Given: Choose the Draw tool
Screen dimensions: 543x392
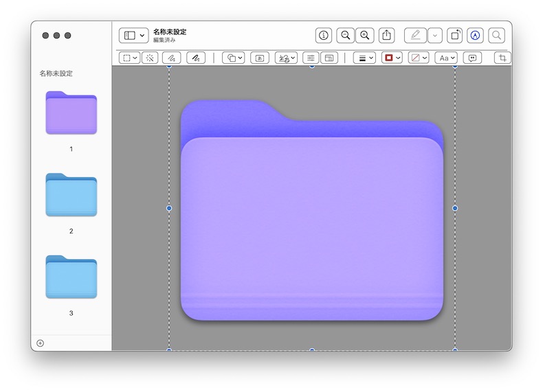Looking at the screenshot, I should click(x=196, y=58).
